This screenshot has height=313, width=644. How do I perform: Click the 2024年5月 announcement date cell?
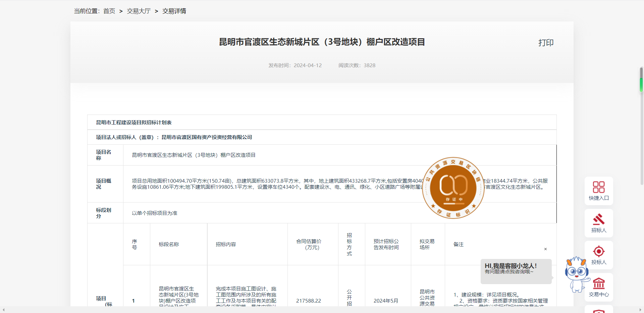tap(386, 301)
